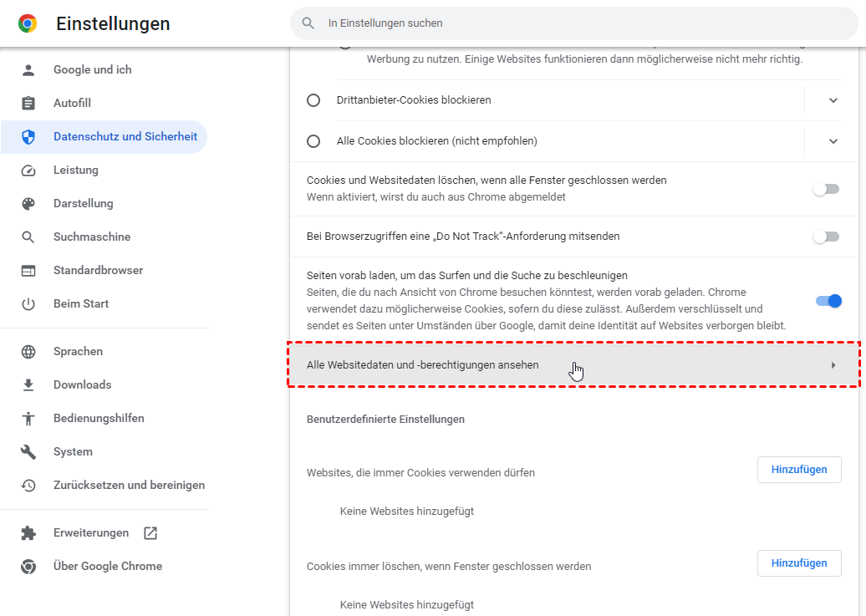Viewport: 866px width, 616px height.
Task: Click the Darstellung palette icon
Action: [28, 204]
